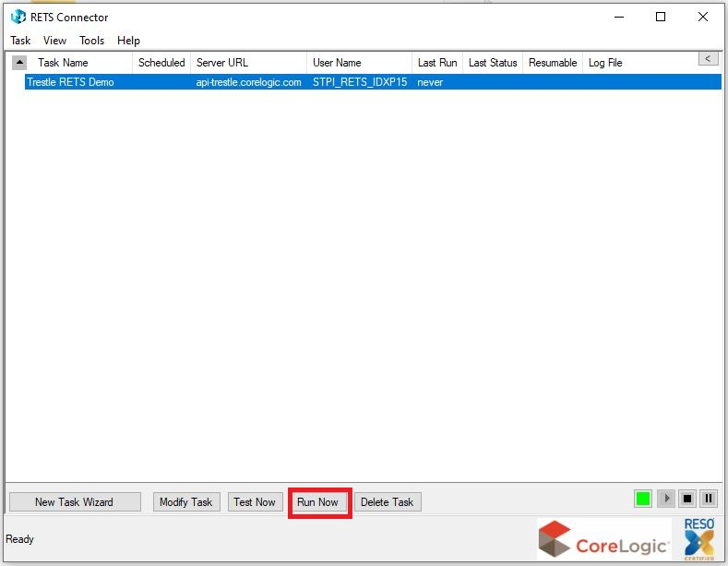
Task: Click the 'never' last run cell
Action: (430, 82)
